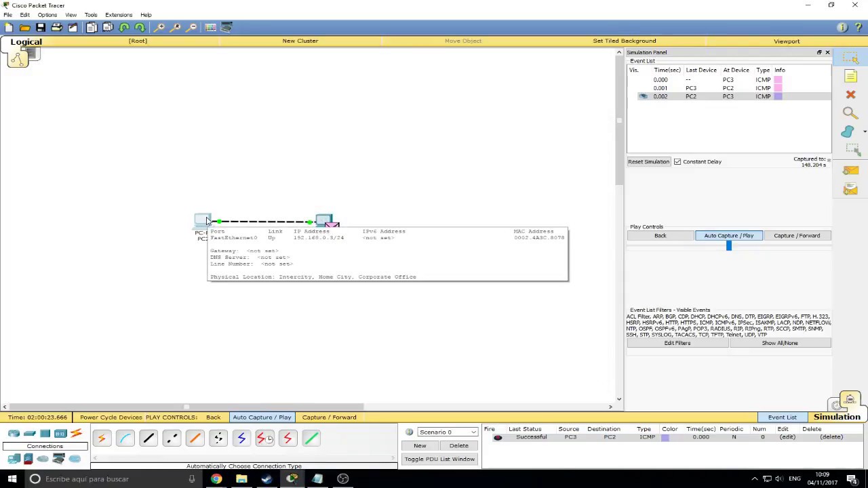Click the Zoom In magnifier icon
This screenshot has height=488, width=868.
click(159, 27)
